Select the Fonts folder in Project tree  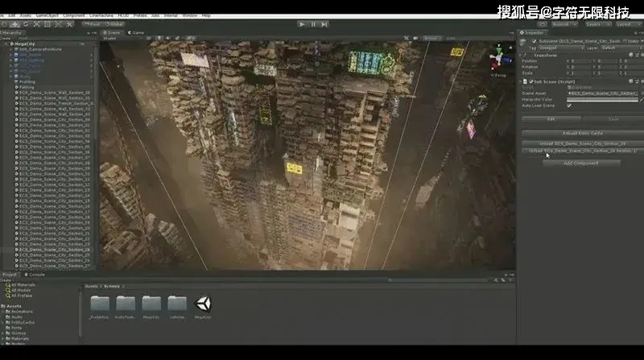(14, 328)
